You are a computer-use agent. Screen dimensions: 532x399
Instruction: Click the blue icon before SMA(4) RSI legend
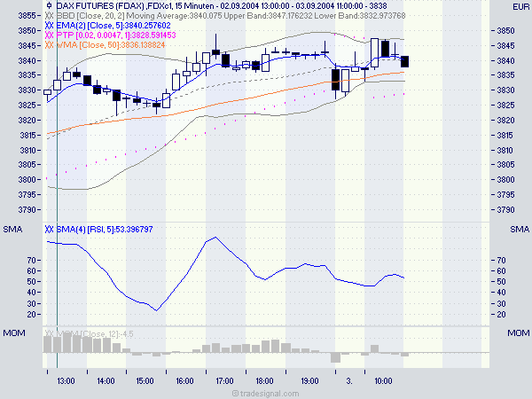[49, 230]
